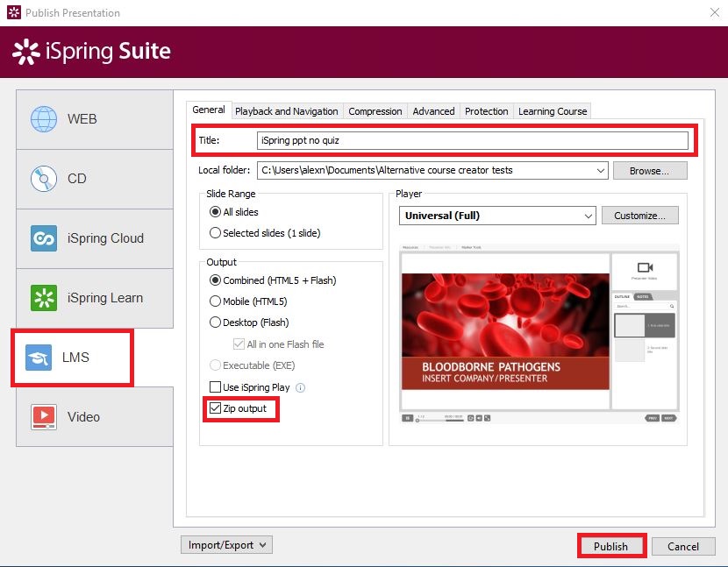Click the "Title:" label

click(x=209, y=140)
